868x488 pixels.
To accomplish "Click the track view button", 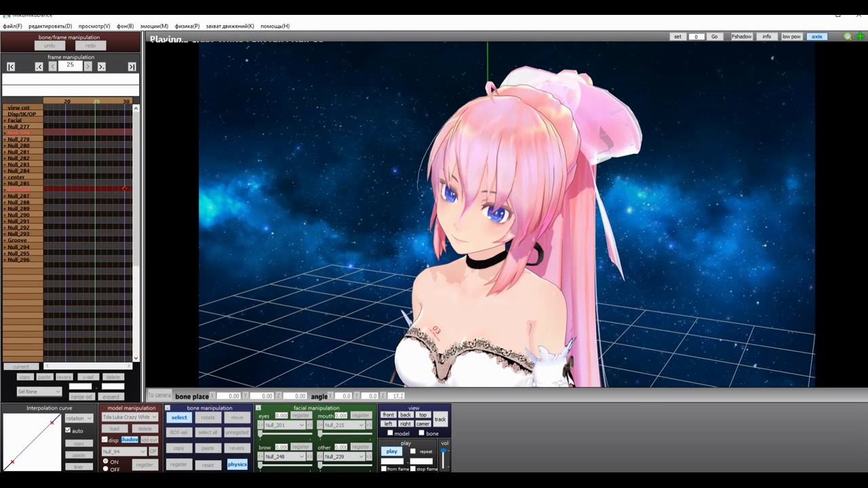I will pyautogui.click(x=440, y=420).
